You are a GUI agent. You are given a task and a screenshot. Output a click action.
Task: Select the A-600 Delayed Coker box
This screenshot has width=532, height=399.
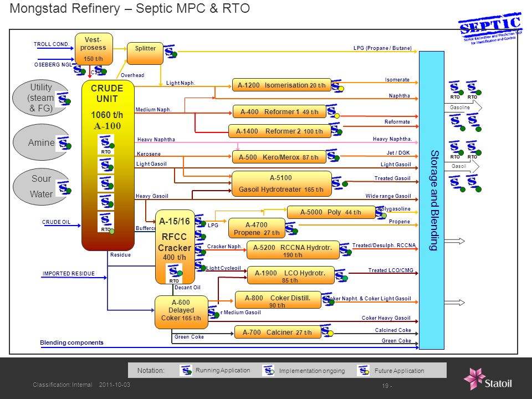click(x=181, y=312)
